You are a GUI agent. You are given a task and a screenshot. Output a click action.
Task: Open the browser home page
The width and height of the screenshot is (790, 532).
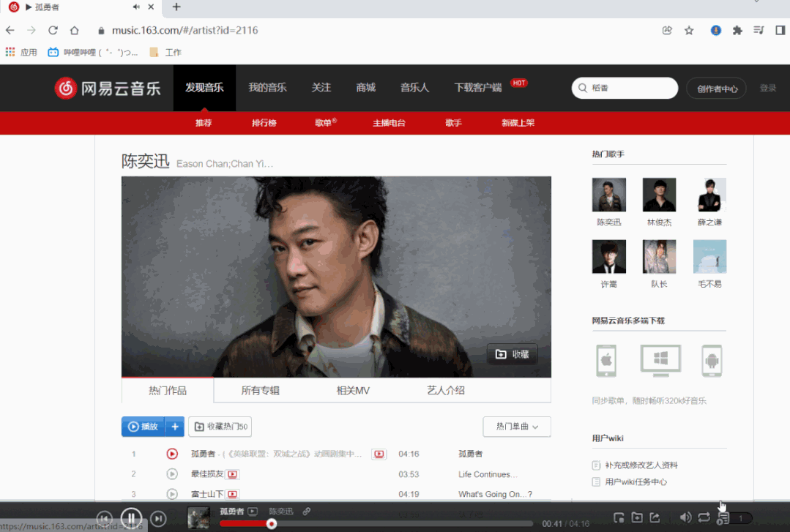coord(75,30)
